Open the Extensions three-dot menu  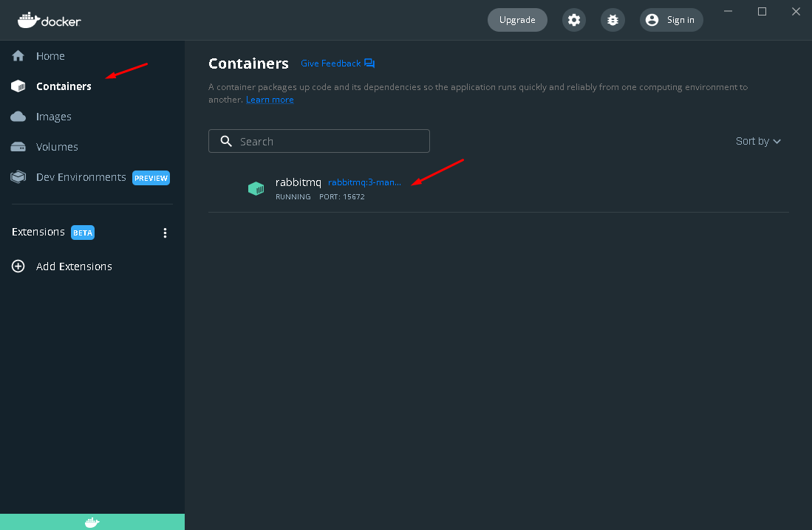166,233
